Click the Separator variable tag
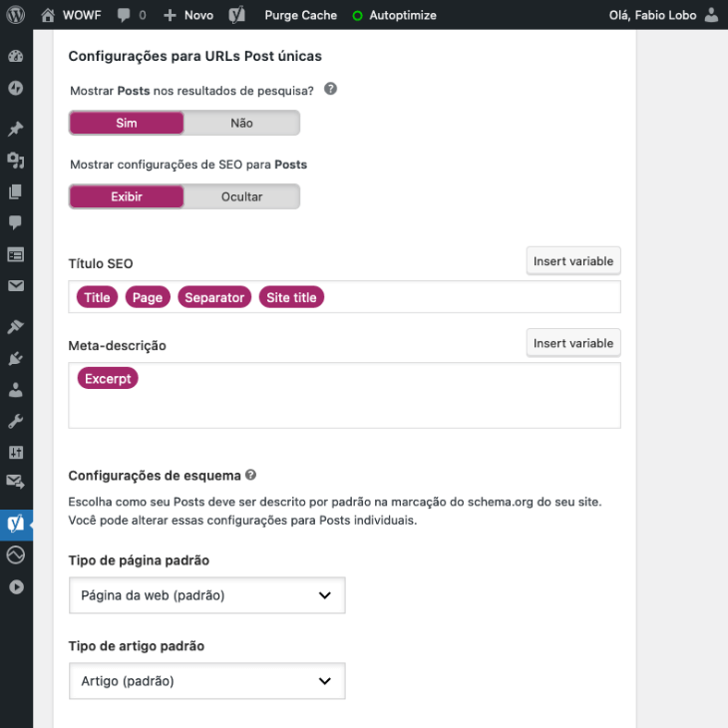The height and width of the screenshot is (728, 728). point(214,297)
